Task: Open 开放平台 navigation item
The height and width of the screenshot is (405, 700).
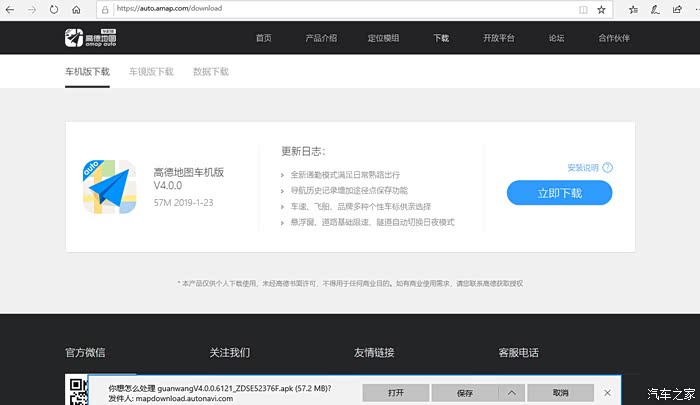Action: click(x=499, y=38)
